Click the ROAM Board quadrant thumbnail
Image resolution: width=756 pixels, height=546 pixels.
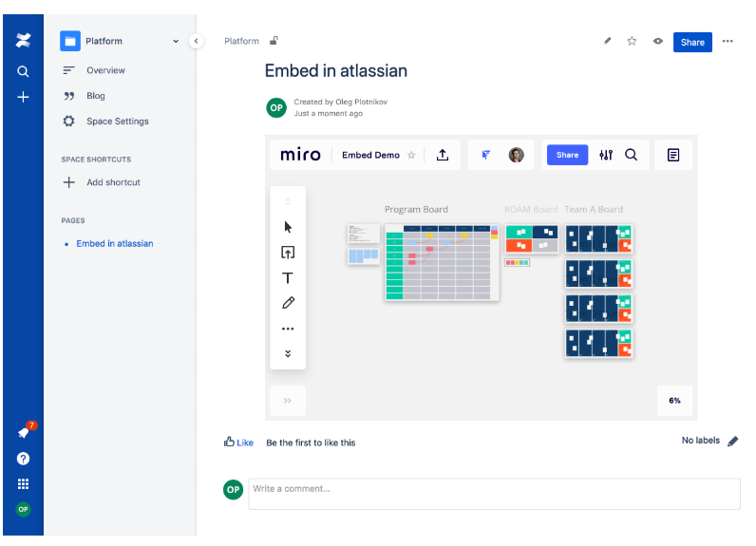pos(532,238)
